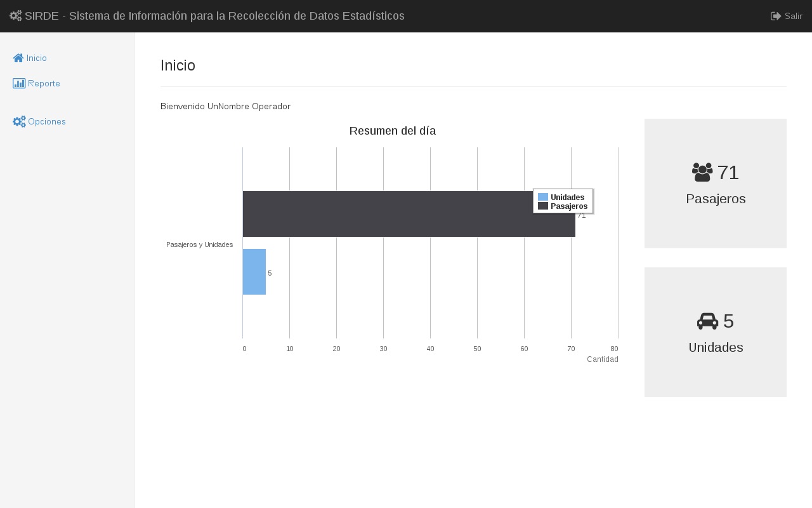Select the Unidades legend label
The image size is (812, 508).
pos(567,197)
